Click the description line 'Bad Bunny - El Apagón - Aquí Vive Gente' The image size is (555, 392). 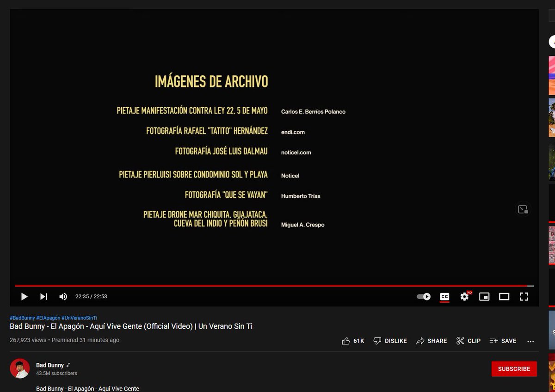[87, 389]
